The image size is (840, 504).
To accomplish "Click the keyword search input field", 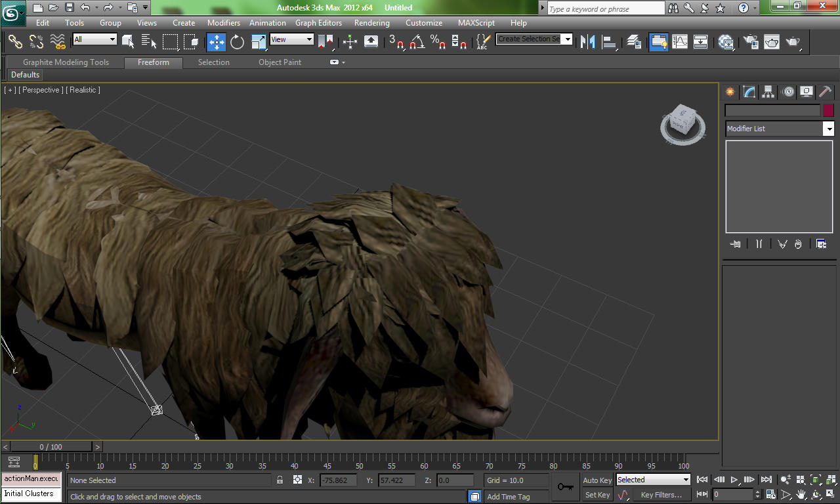I will coord(606,9).
